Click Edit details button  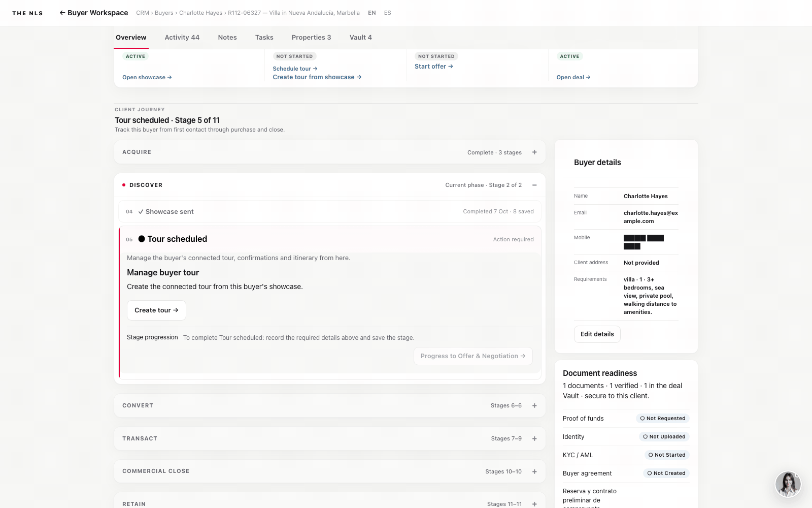(597, 334)
